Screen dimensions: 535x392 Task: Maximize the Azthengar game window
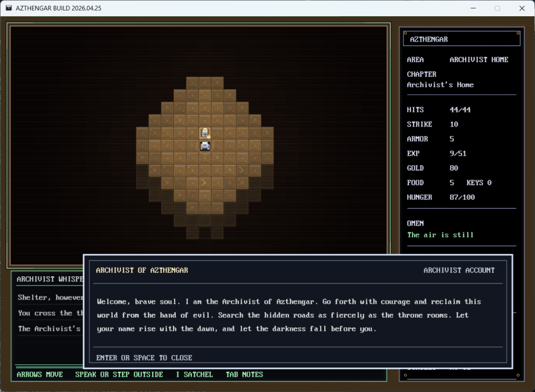[497, 8]
